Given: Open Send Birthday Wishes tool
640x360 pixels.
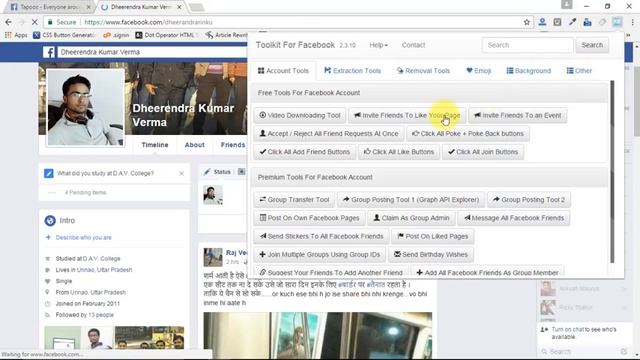Looking at the screenshot, I should click(431, 255).
